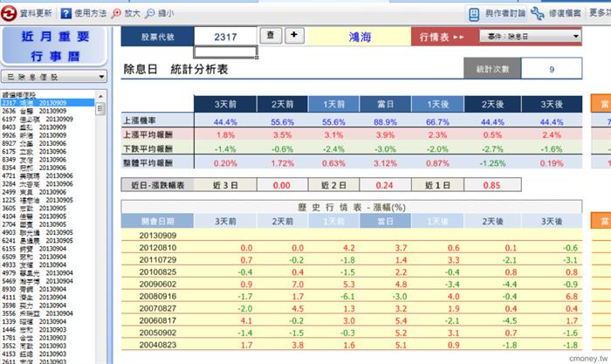This screenshot has width=611, height=364.
Task: Click the 20130909 date row
Action: (352, 236)
